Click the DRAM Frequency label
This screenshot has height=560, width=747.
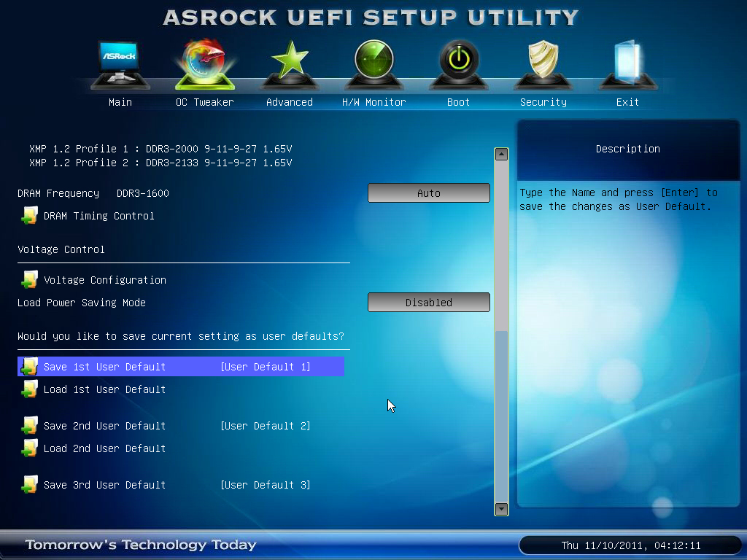click(58, 193)
